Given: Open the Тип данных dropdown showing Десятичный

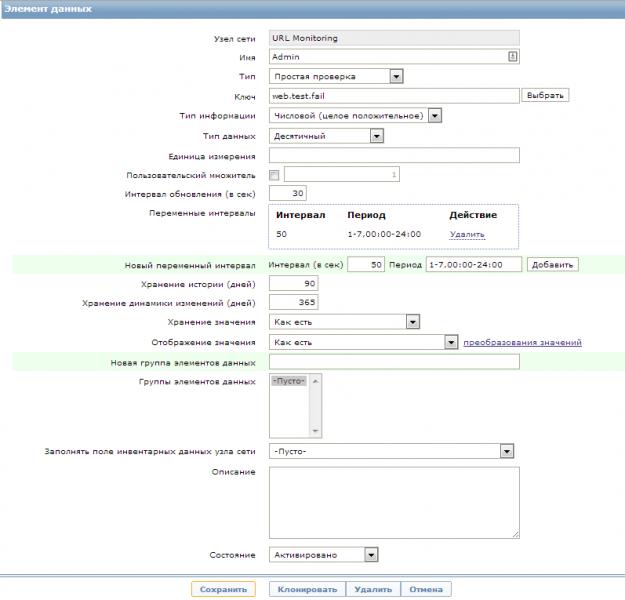Looking at the screenshot, I should click(326, 136).
